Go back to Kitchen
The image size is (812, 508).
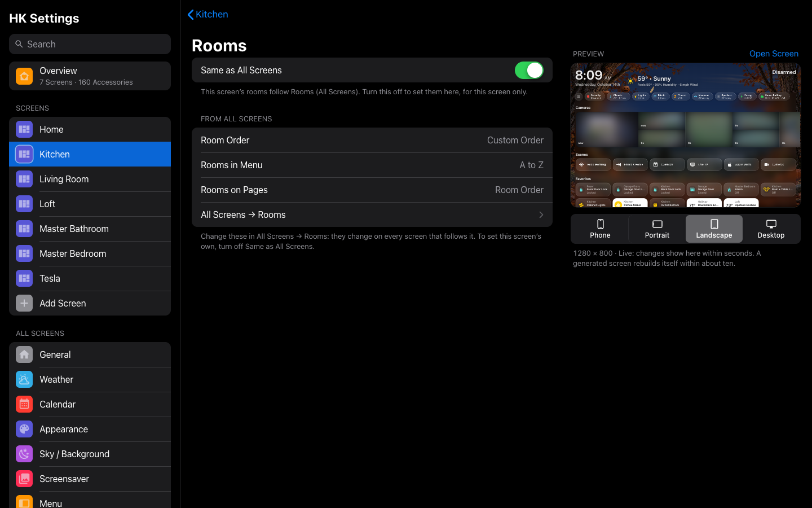click(x=208, y=14)
